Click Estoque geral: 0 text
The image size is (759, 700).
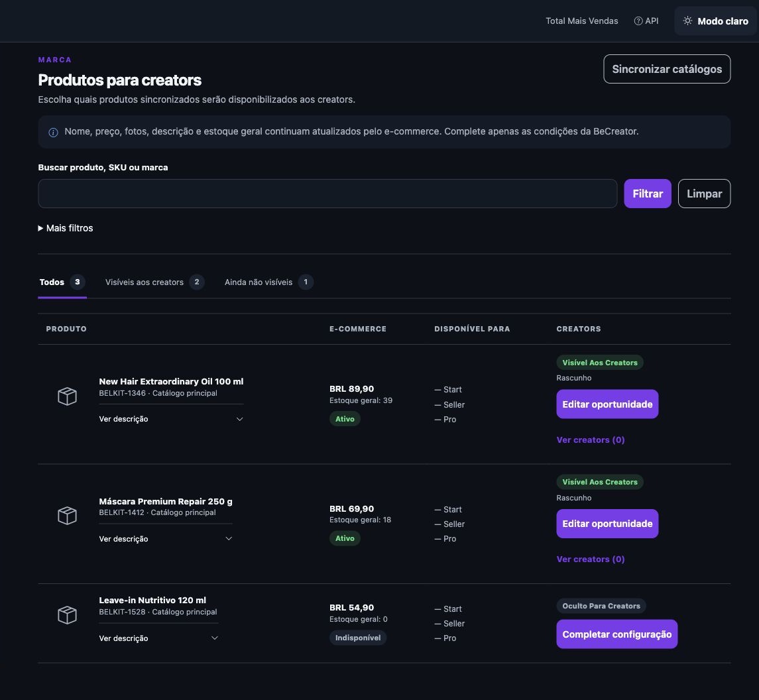pos(358,620)
